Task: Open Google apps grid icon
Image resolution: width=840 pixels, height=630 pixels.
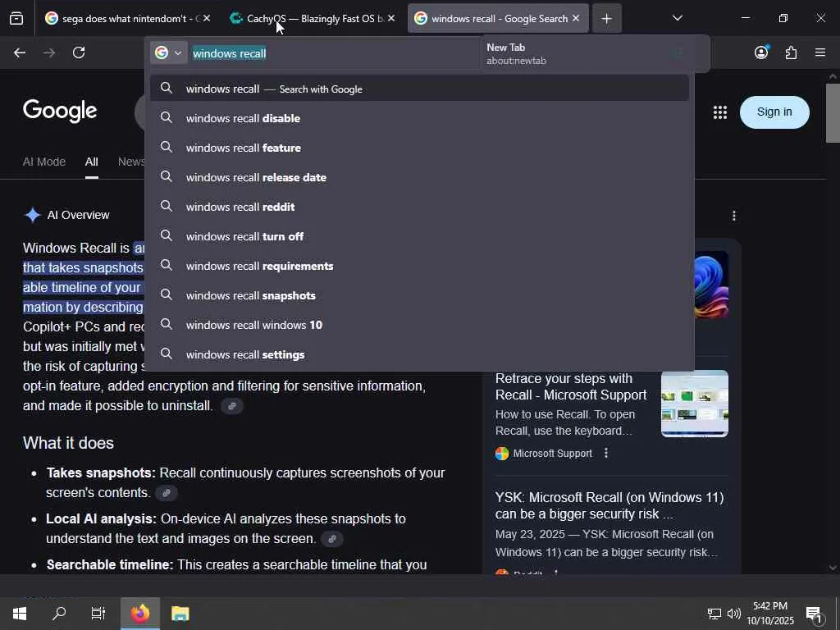Action: pyautogui.click(x=720, y=112)
